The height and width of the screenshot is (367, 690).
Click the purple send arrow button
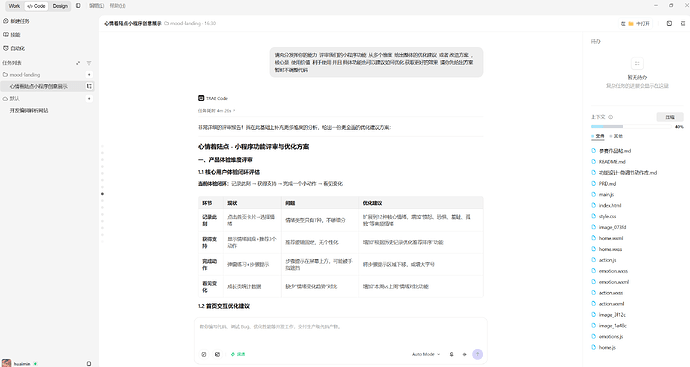[477, 354]
